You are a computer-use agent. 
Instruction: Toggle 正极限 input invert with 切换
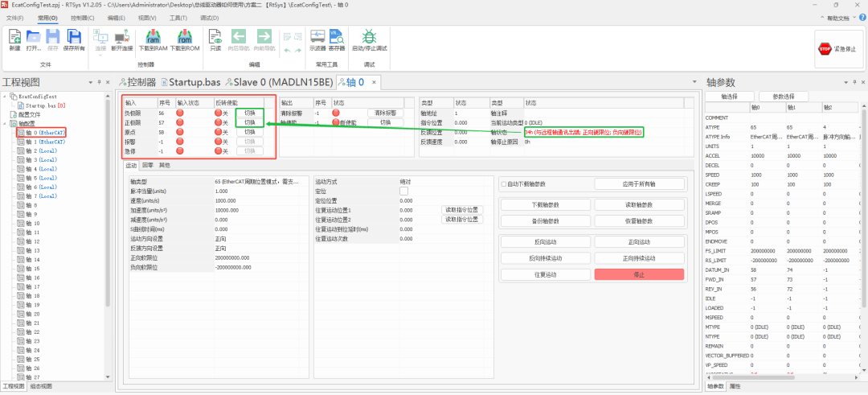250,122
